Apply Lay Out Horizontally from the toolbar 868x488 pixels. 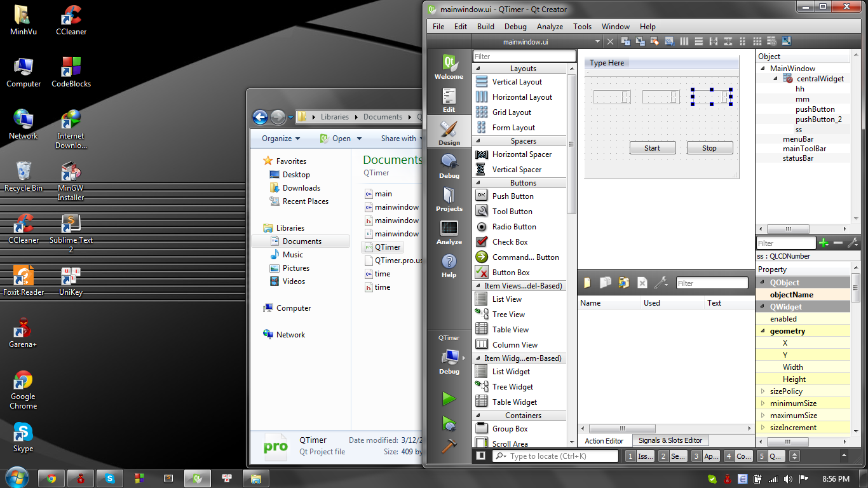click(x=684, y=41)
